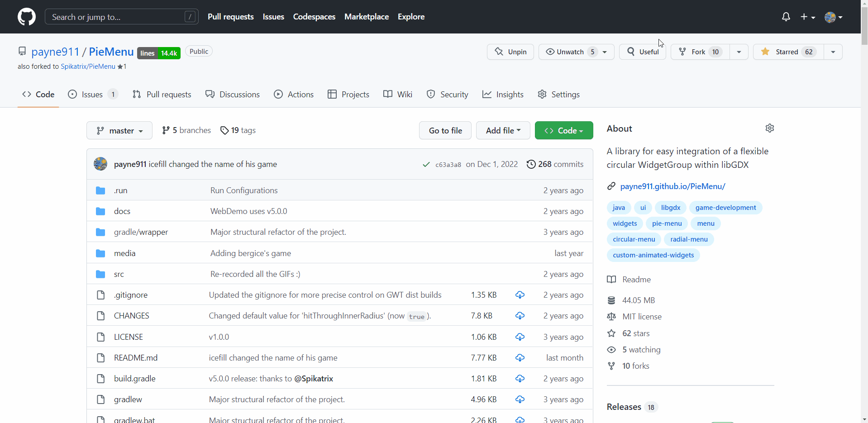Image resolution: width=868 pixels, height=423 pixels.
Task: Switch to the Issues tab
Action: coord(93,94)
